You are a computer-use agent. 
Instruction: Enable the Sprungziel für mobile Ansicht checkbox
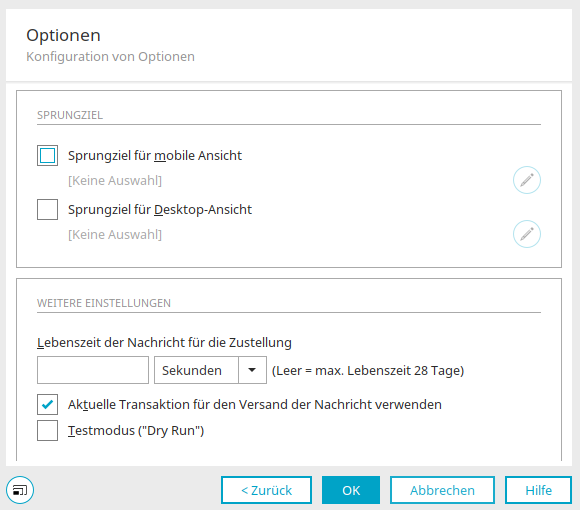[47, 155]
